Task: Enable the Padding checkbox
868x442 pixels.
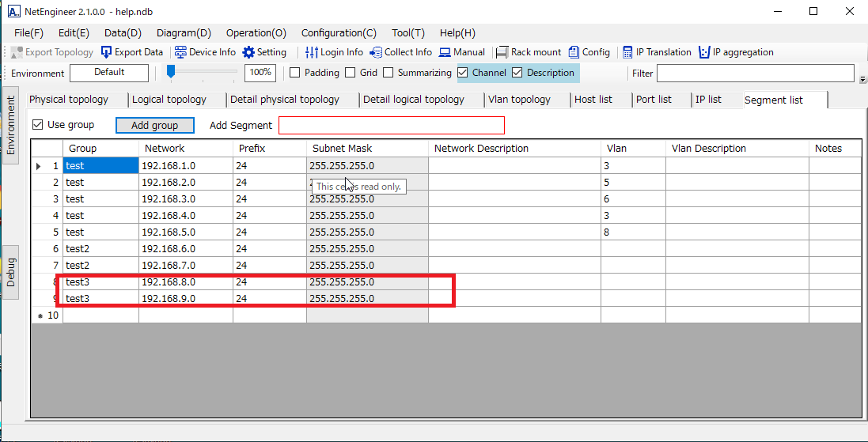Action: (295, 73)
